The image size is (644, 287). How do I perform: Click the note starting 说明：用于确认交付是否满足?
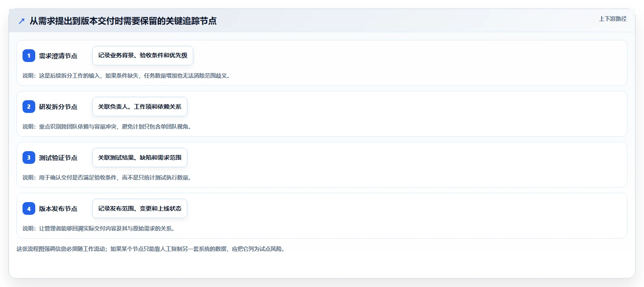[107, 177]
